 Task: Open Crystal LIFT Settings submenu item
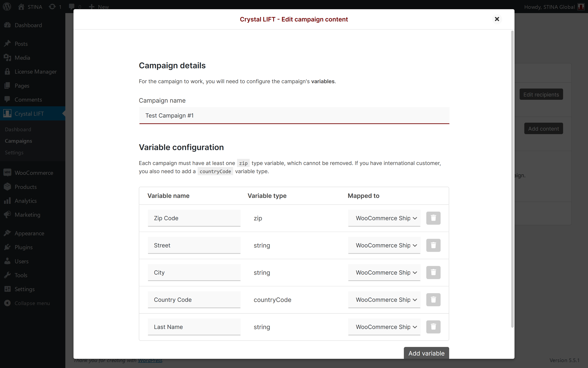tap(14, 153)
